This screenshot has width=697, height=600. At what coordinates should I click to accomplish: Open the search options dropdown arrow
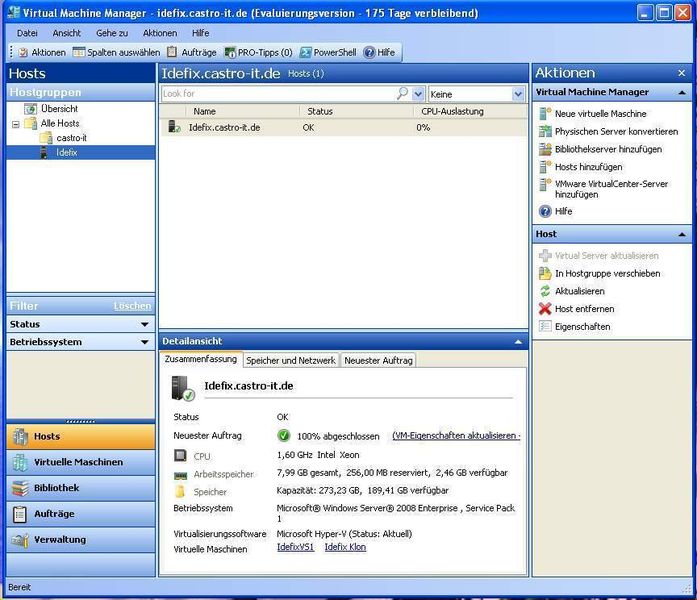(x=418, y=94)
